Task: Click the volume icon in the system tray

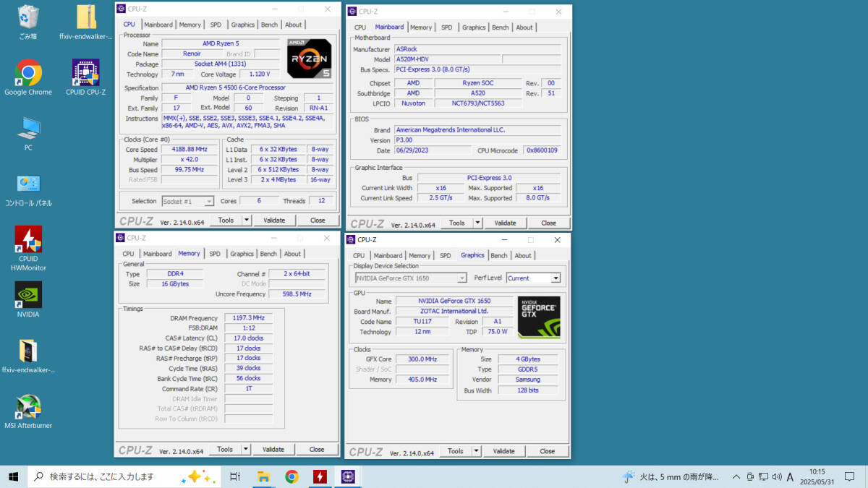Action: coord(776,476)
